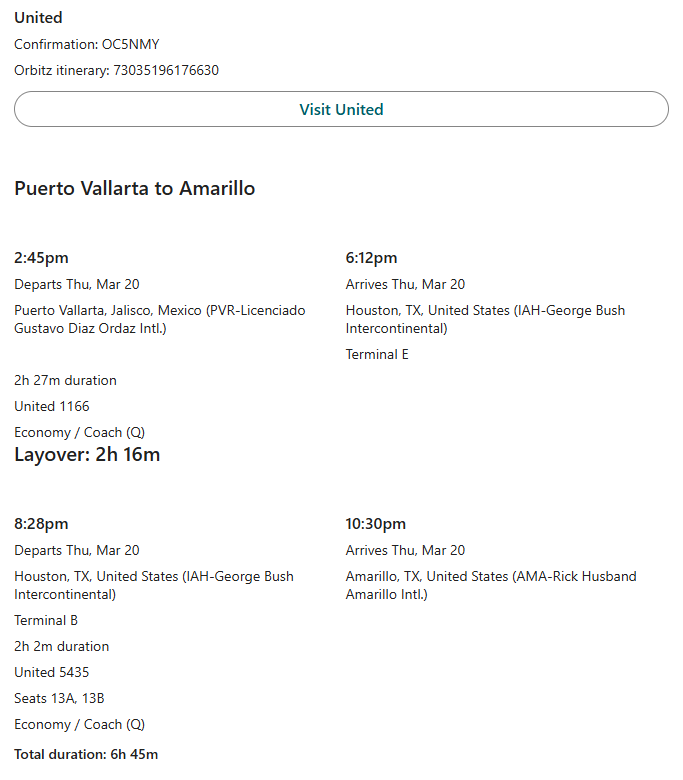Click the Orbitz itinerary number
Screen dimensions: 683x780
pos(165,70)
